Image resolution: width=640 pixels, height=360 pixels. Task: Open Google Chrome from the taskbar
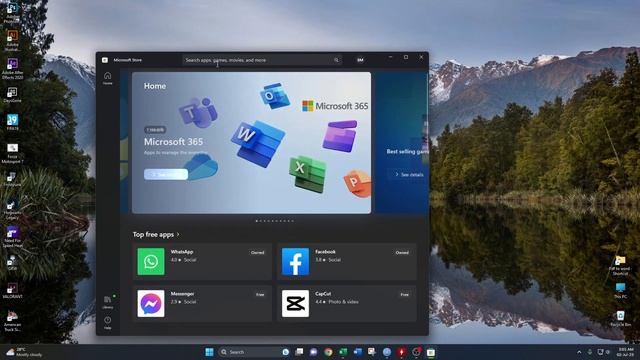pos(328,352)
